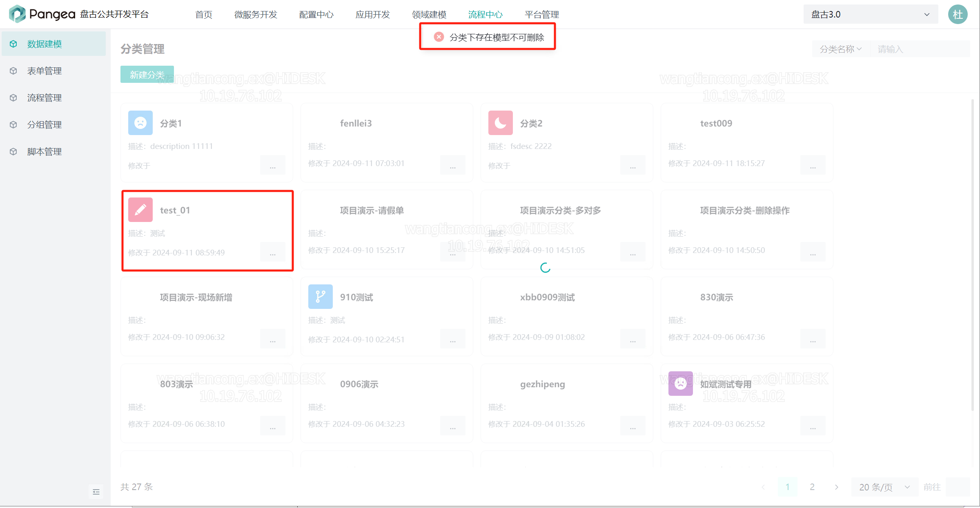The image size is (980, 508).
Task: Open the more menu on 分类1 card
Action: [273, 165]
